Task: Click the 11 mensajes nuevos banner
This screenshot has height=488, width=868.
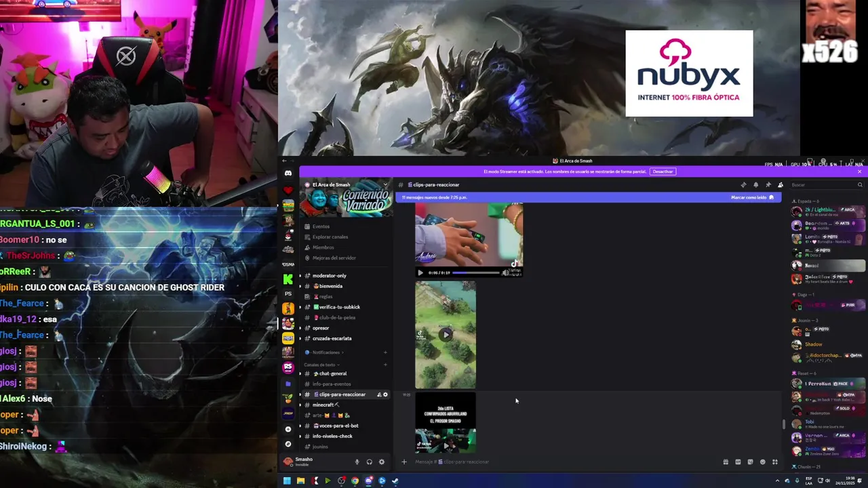Action: pyautogui.click(x=589, y=197)
